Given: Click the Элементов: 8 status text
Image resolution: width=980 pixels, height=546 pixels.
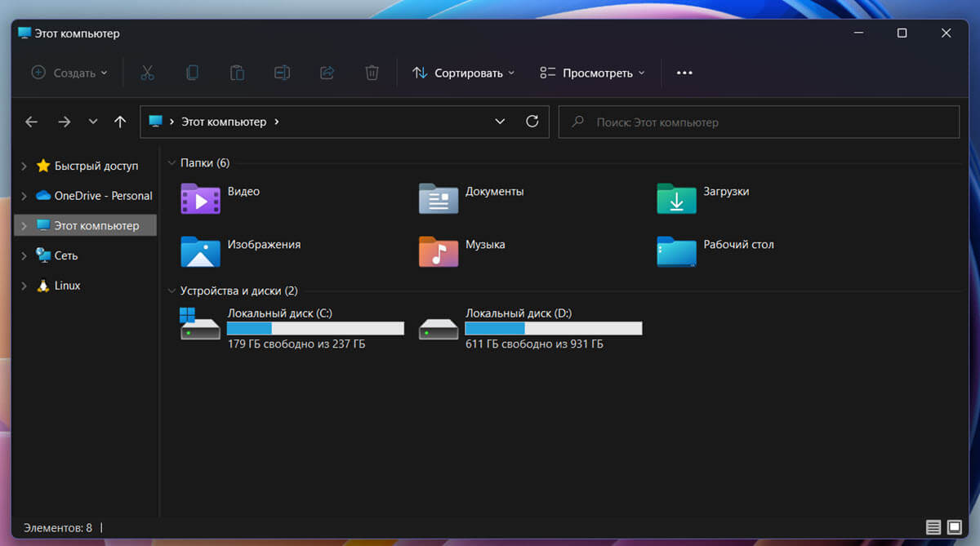Looking at the screenshot, I should click(x=58, y=528).
